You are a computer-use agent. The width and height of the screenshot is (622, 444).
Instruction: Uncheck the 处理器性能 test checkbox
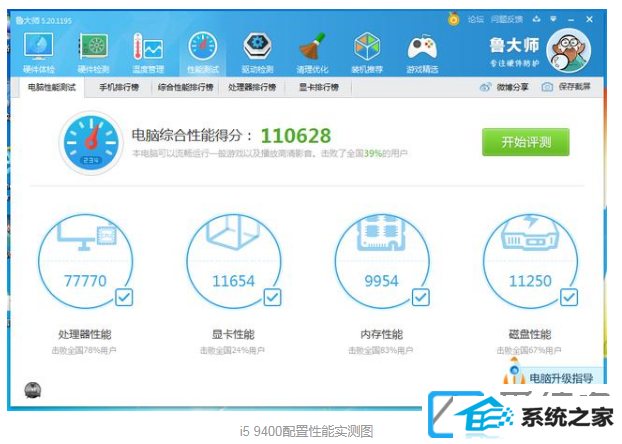(124, 297)
